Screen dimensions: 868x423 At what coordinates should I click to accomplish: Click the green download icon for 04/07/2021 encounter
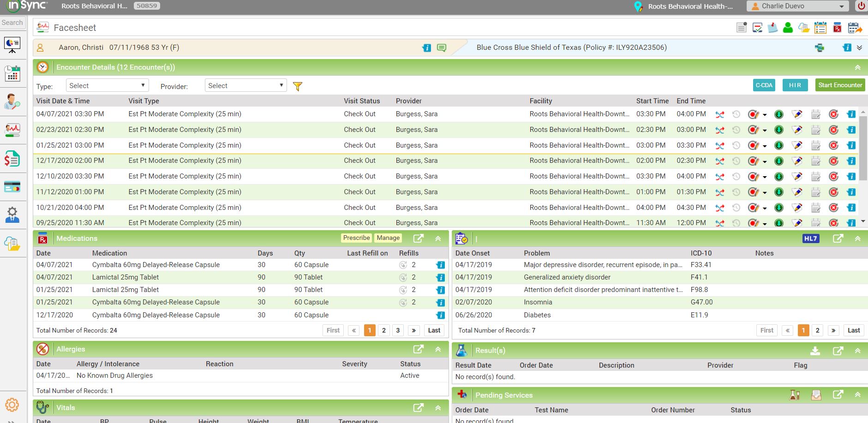point(779,114)
